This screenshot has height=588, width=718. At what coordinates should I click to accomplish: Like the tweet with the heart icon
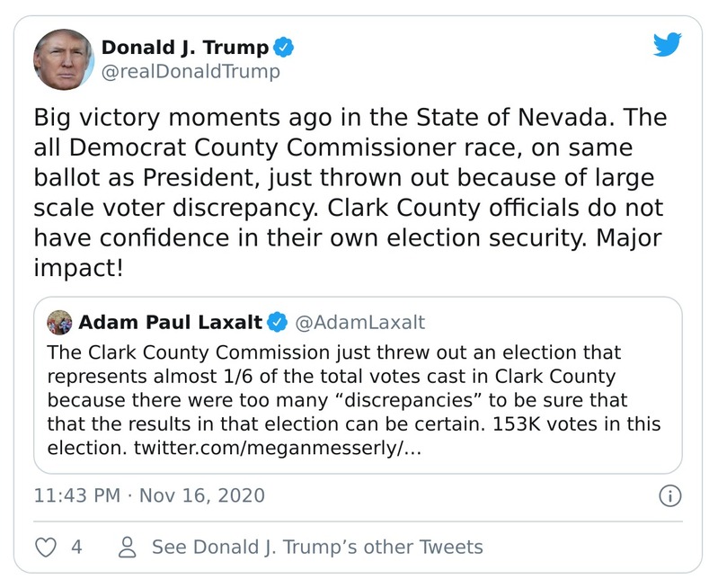(46, 547)
